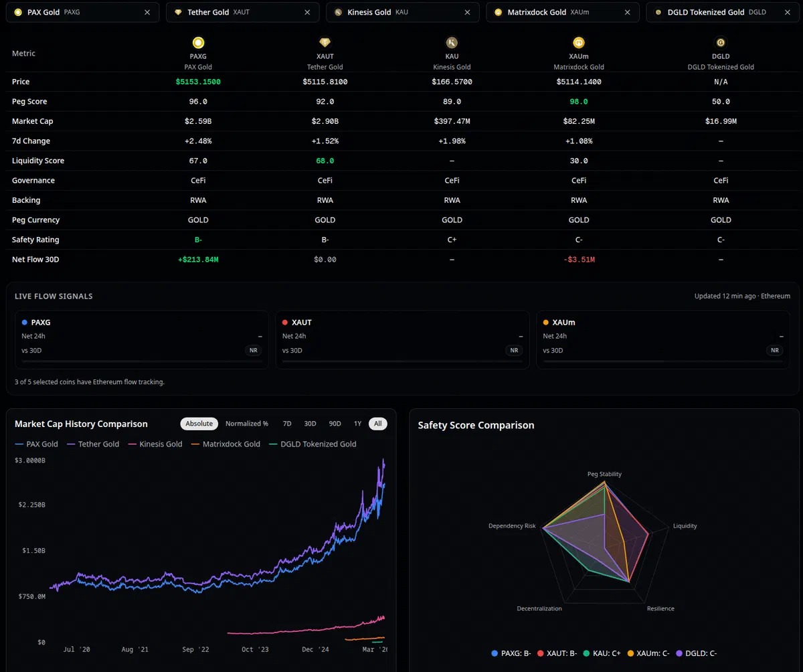
Task: Switch chart to Normalized % mode
Action: click(x=247, y=424)
